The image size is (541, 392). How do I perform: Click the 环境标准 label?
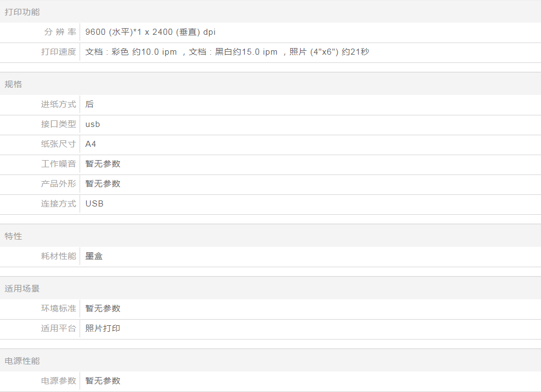click(59, 309)
